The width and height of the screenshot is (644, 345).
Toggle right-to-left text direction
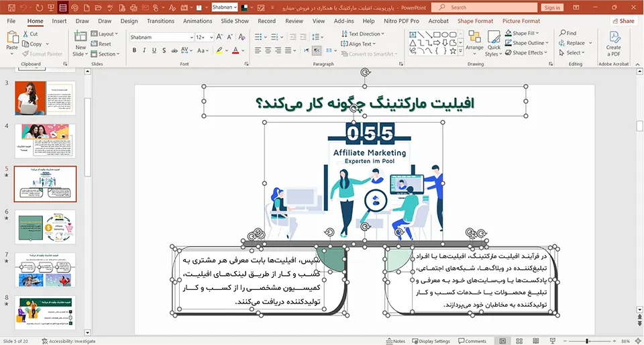click(x=317, y=50)
